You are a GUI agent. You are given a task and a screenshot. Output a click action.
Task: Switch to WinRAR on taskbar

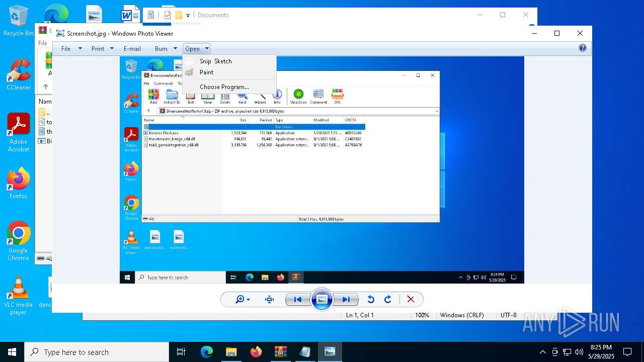(280, 352)
